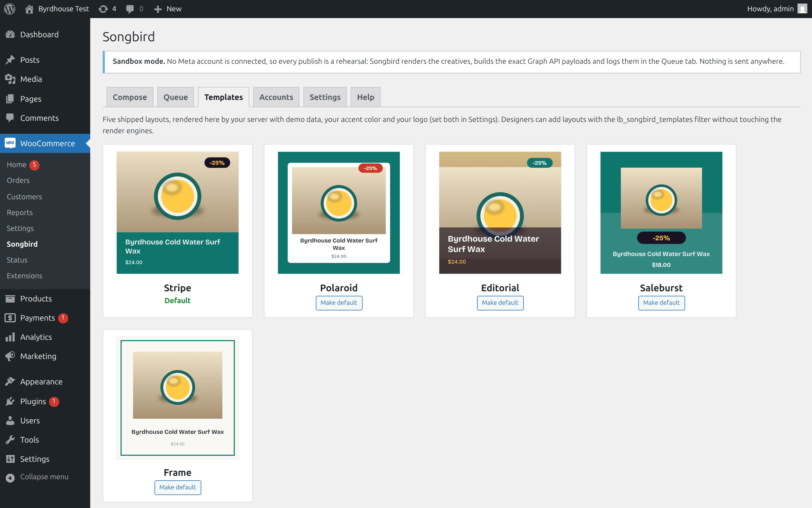Click the sidebar Settings sliders icon

[10, 459]
